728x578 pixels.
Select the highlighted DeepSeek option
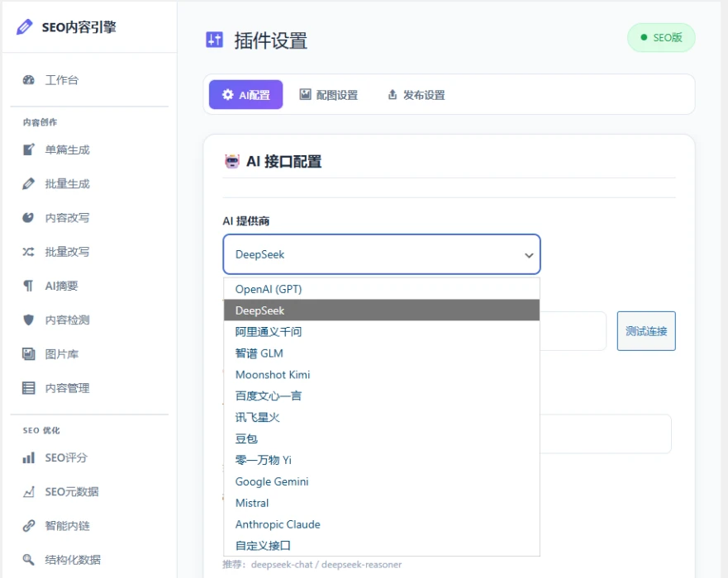pos(382,310)
